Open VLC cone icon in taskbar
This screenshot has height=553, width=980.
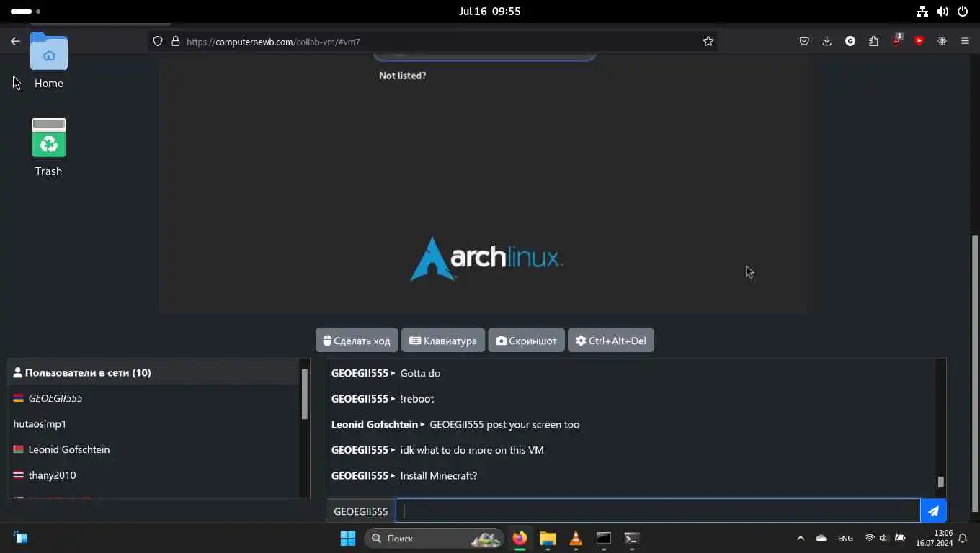click(576, 538)
